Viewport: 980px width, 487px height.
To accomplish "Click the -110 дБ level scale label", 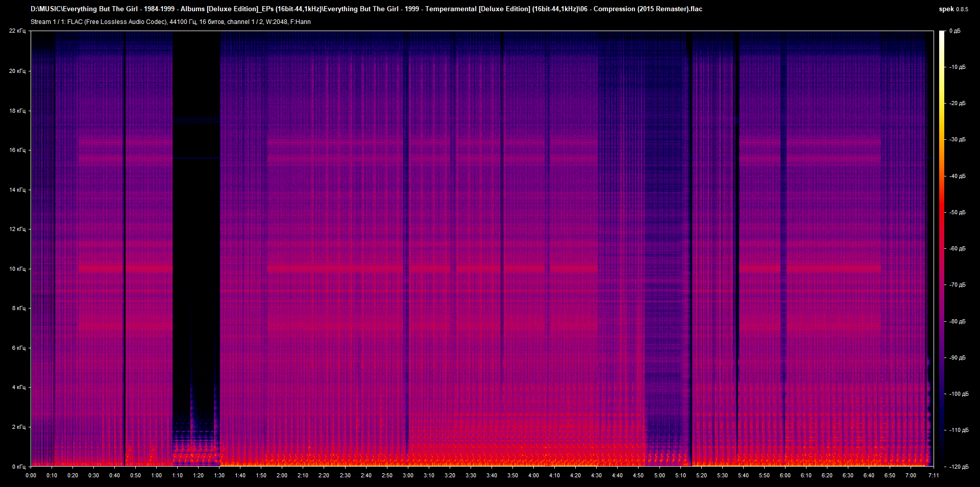I will pos(958,430).
